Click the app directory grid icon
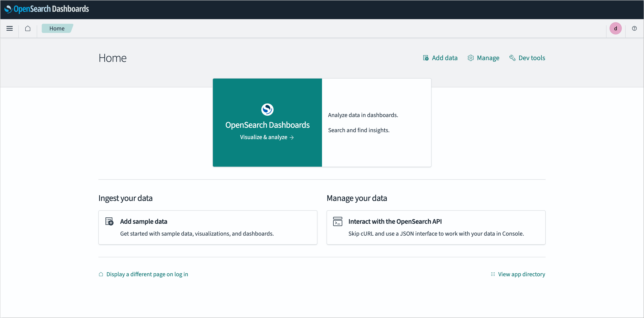Screen dimensions: 644x318 click(x=493, y=274)
